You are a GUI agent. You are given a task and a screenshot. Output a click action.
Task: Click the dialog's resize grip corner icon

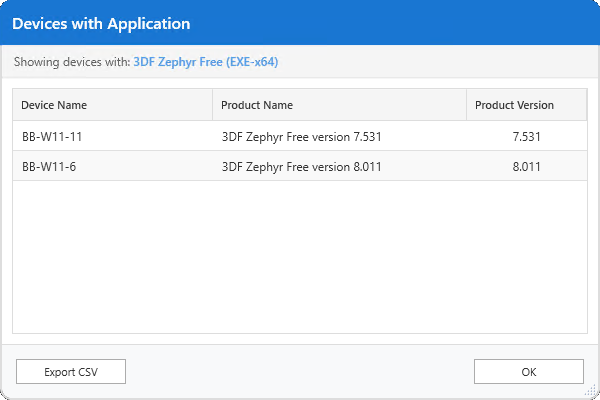pyautogui.click(x=591, y=390)
